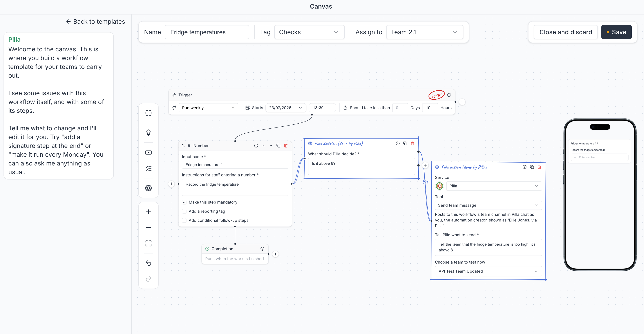Delete the Number step
Image resolution: width=644 pixels, height=334 pixels.
286,146
